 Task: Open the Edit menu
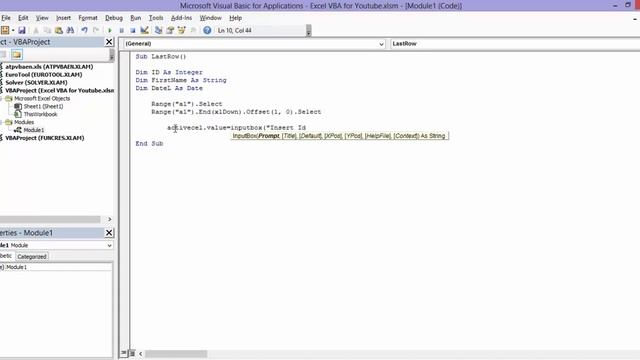(x=23, y=18)
